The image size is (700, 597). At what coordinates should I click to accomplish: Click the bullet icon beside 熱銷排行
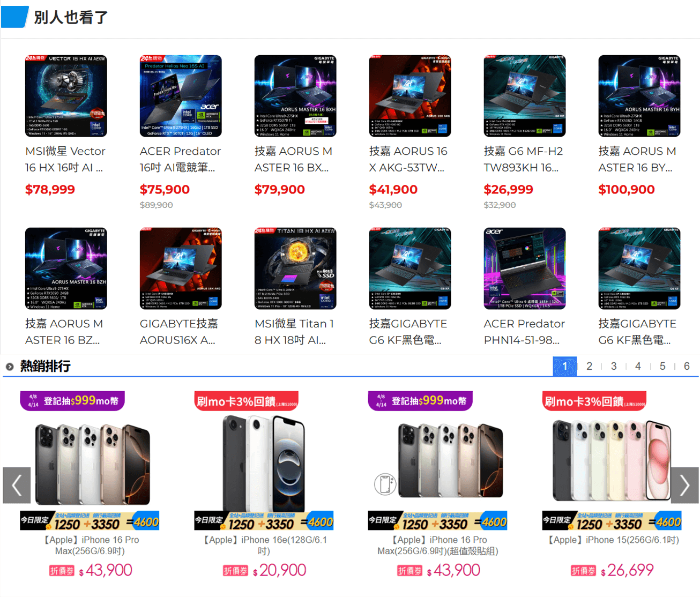click(x=10, y=367)
